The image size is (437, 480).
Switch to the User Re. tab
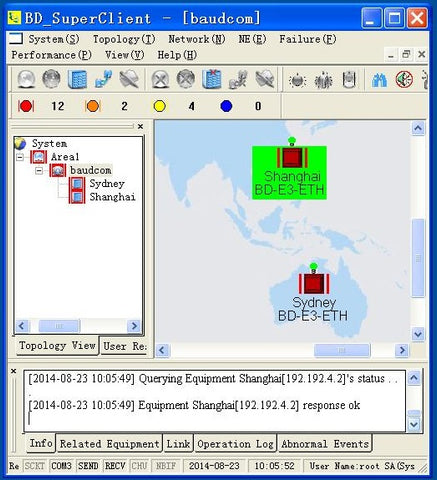coord(124,347)
